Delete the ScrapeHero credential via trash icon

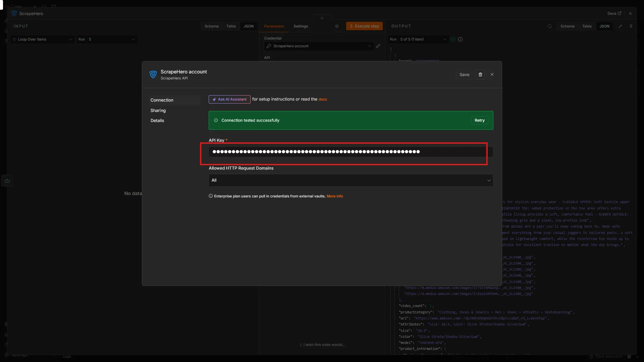coord(480,74)
